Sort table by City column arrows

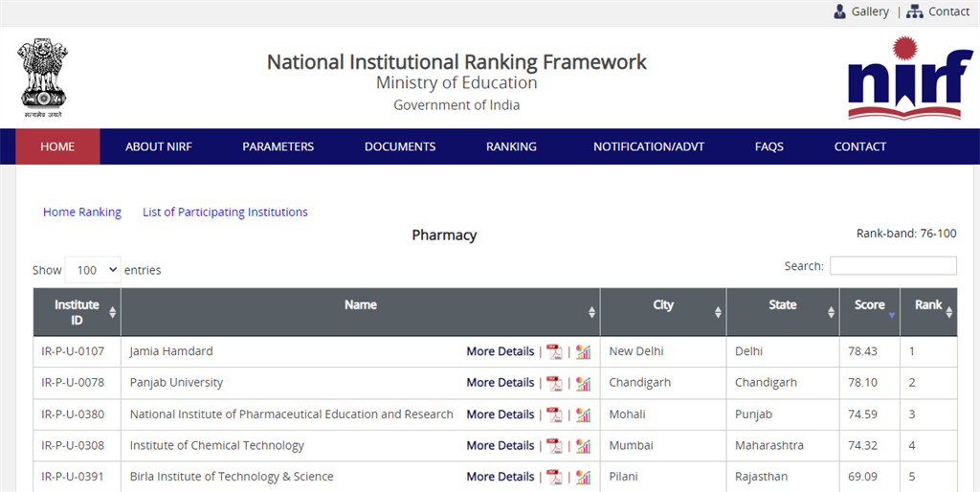tap(718, 312)
